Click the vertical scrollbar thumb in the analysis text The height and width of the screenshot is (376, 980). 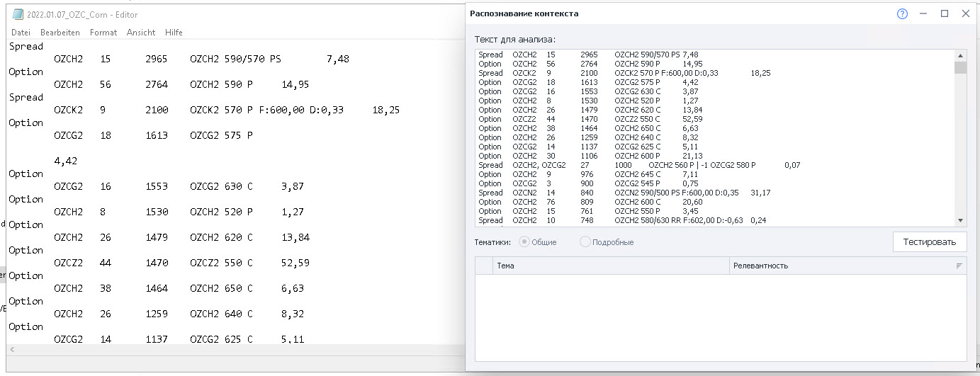[x=960, y=68]
